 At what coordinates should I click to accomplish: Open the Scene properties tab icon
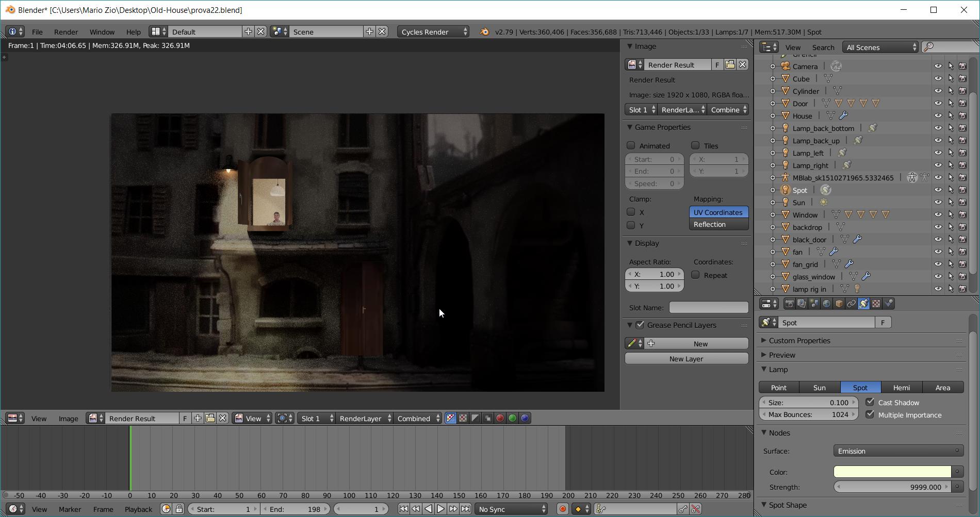click(x=814, y=304)
